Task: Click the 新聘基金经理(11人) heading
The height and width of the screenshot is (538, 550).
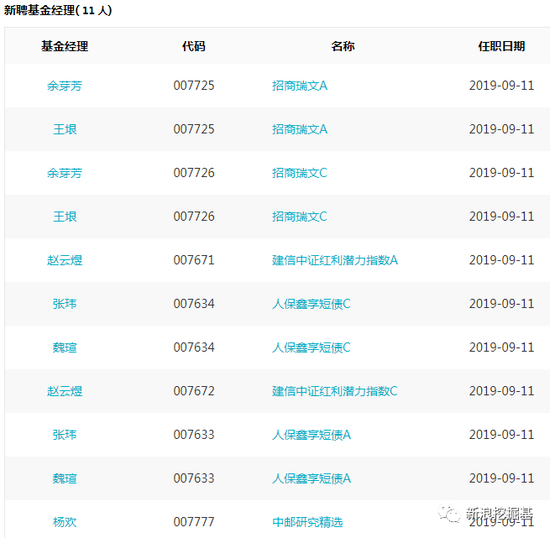Action: point(58,10)
